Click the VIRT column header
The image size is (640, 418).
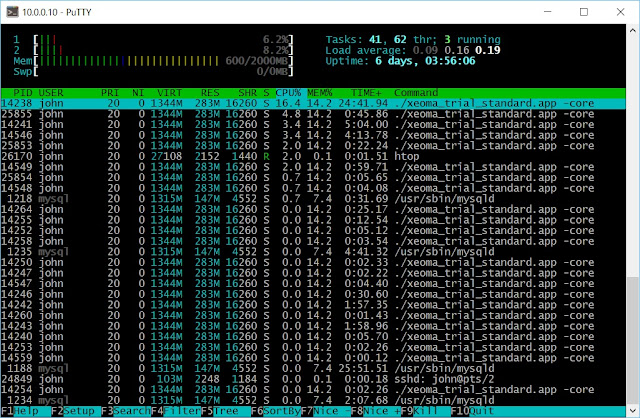click(169, 93)
